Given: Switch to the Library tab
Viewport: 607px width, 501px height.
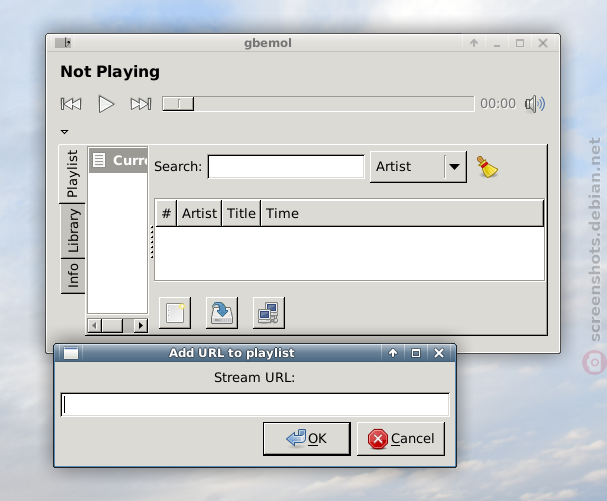Looking at the screenshot, I should pos(73,231).
